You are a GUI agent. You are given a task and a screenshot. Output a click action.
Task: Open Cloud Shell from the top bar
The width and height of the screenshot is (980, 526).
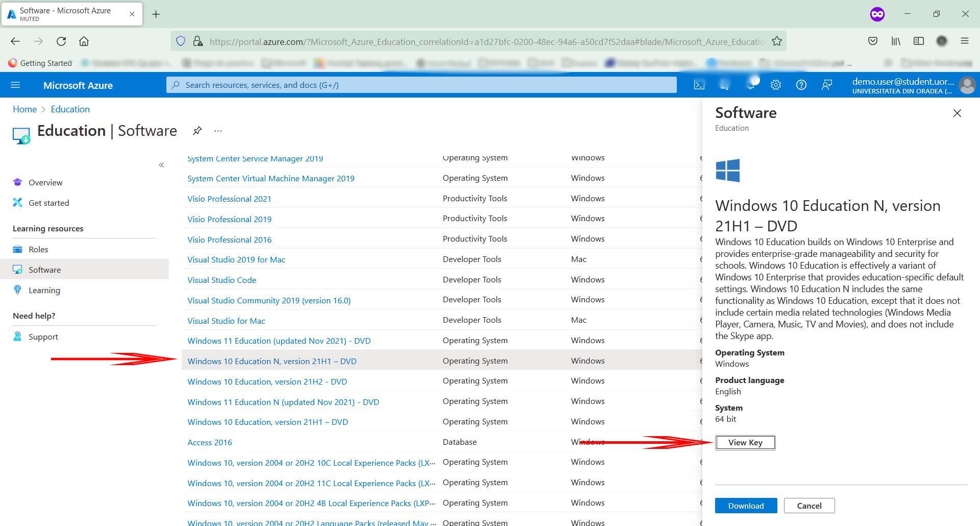click(x=699, y=85)
